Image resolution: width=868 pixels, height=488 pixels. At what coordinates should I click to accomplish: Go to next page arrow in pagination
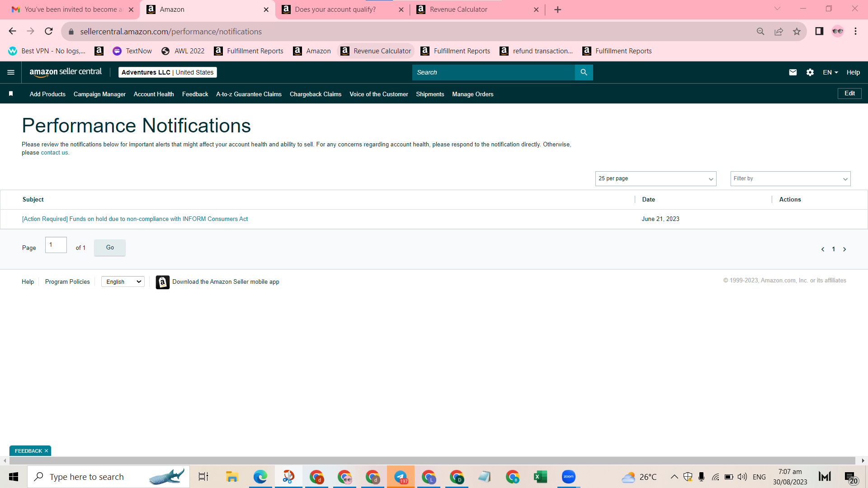844,249
